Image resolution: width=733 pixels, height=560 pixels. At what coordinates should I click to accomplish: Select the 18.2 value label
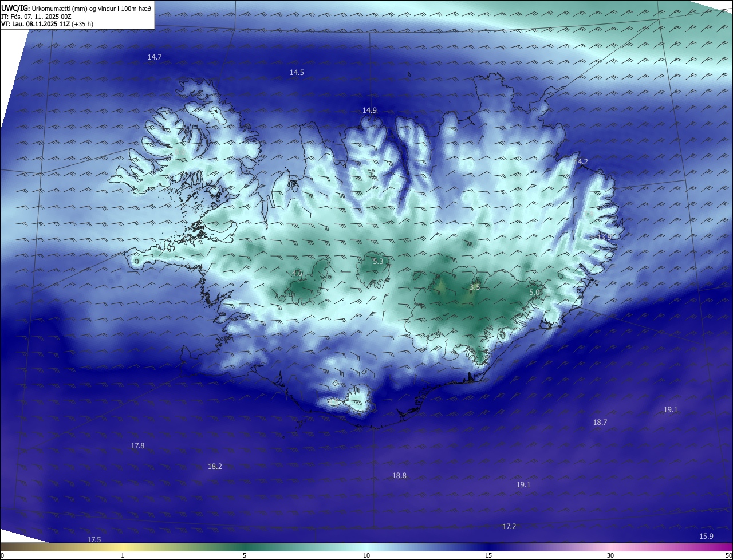point(215,466)
